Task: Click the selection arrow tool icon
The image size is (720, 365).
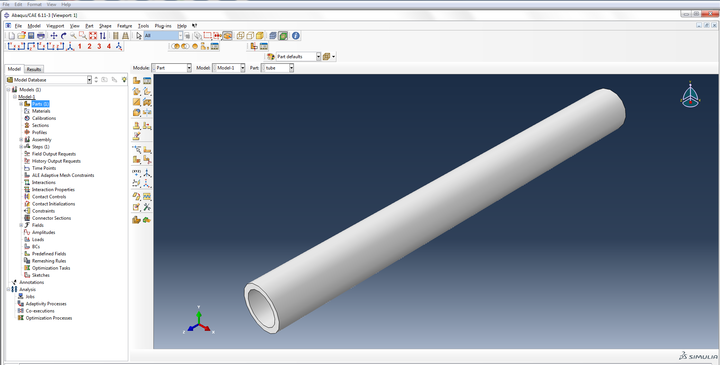Action: [139, 36]
